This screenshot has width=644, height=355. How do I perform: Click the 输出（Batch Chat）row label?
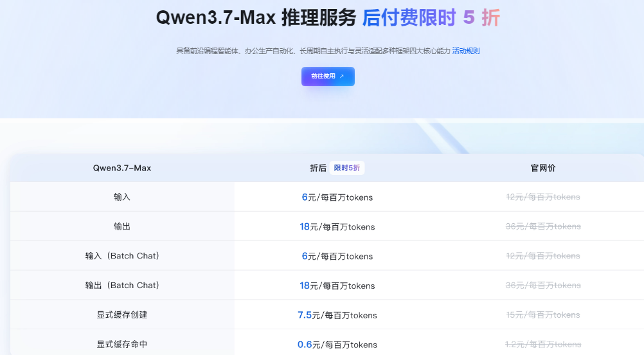tap(122, 286)
